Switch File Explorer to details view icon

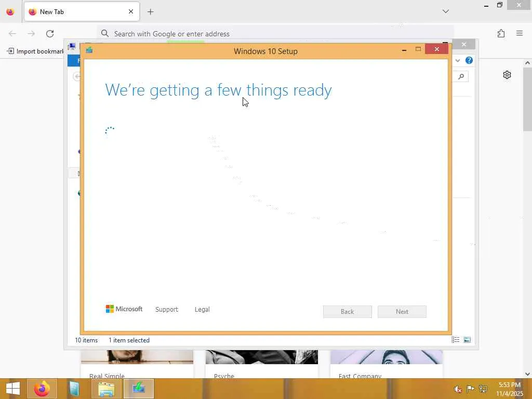pos(455,340)
